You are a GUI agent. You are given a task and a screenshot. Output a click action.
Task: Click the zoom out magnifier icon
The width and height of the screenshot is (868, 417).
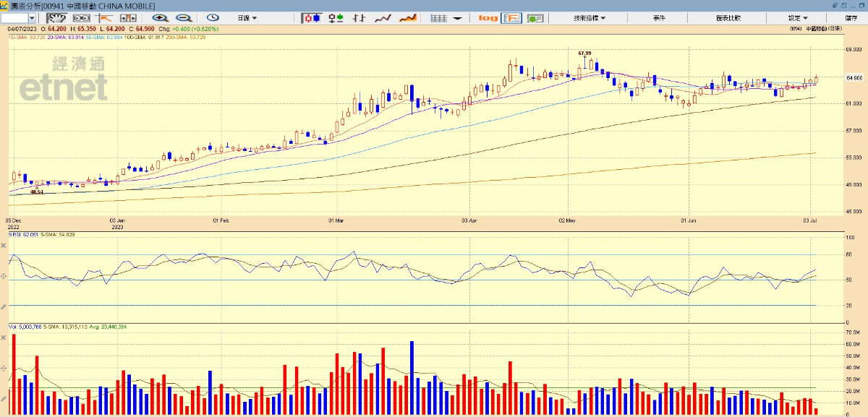coord(184,17)
